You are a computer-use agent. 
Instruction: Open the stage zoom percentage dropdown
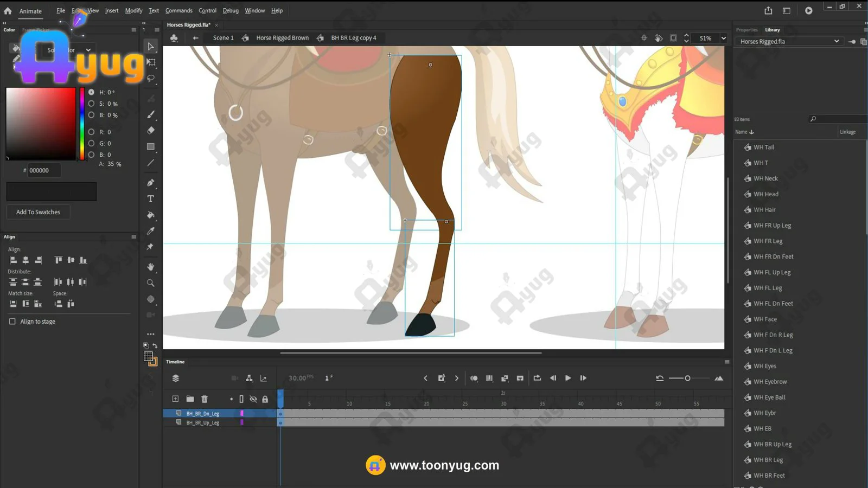click(723, 38)
